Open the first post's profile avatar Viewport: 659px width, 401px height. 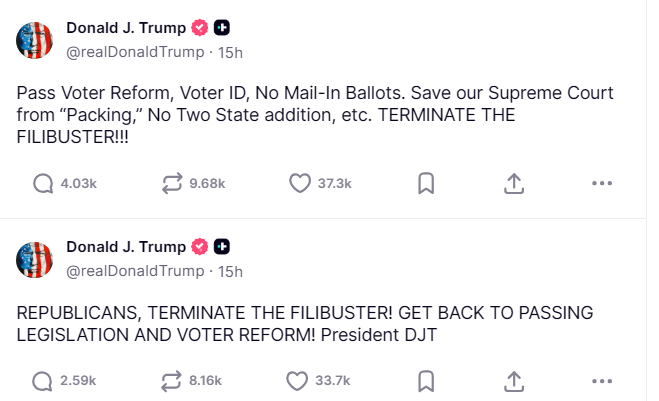(35, 39)
